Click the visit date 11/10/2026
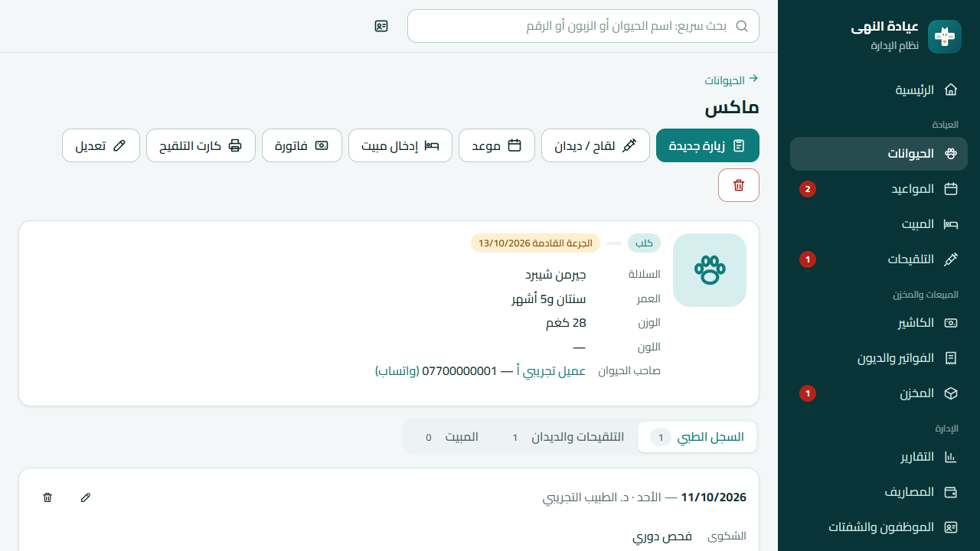980x551 pixels. [x=714, y=497]
